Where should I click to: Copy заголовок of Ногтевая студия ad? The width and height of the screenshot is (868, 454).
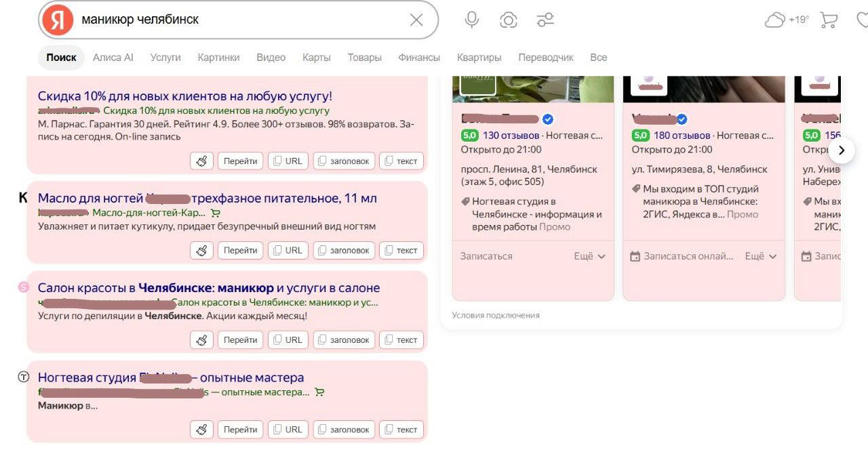pyautogui.click(x=344, y=429)
